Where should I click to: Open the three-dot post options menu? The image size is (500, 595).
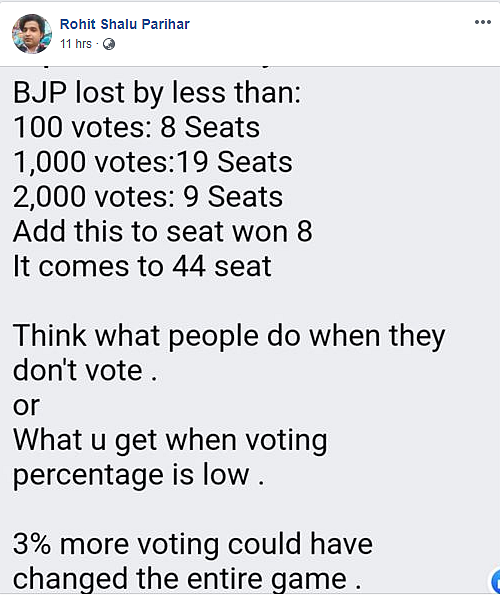(x=483, y=22)
